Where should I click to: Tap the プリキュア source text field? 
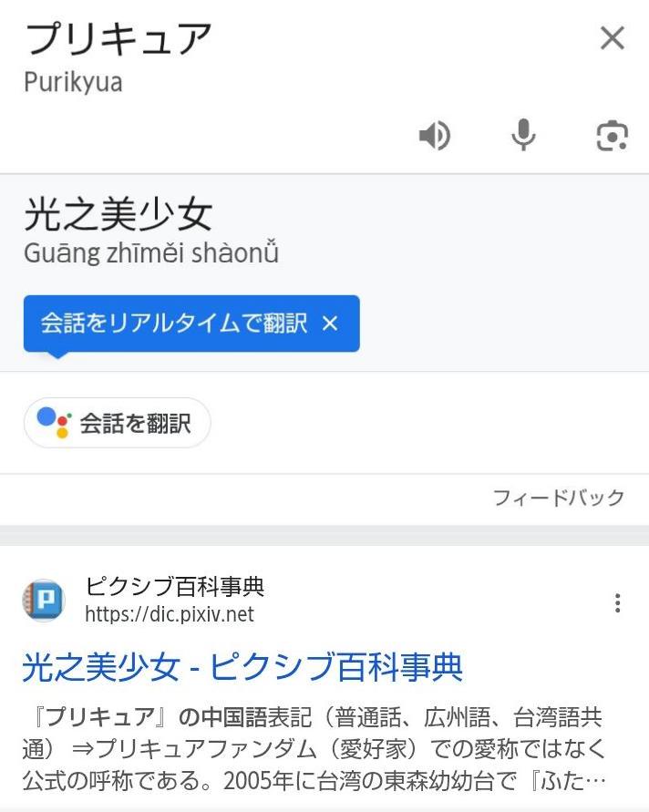point(118,38)
